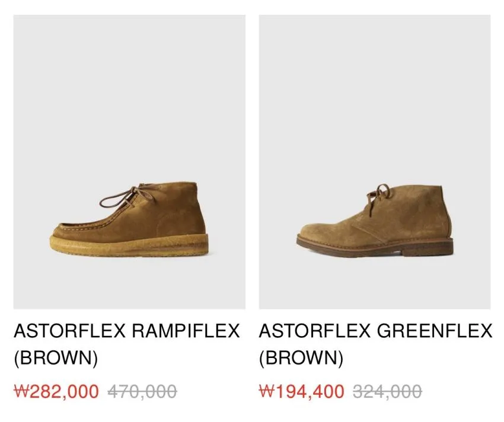Click (BROWN) under the Rampiflex title
Image resolution: width=504 pixels, height=422 pixels.
pos(56,358)
